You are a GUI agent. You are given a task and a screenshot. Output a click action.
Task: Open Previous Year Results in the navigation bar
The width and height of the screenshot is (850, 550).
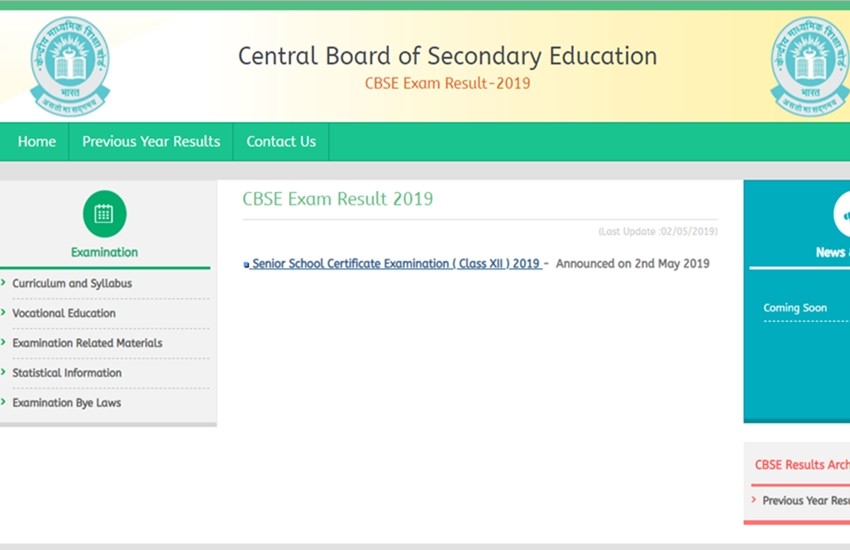[151, 142]
